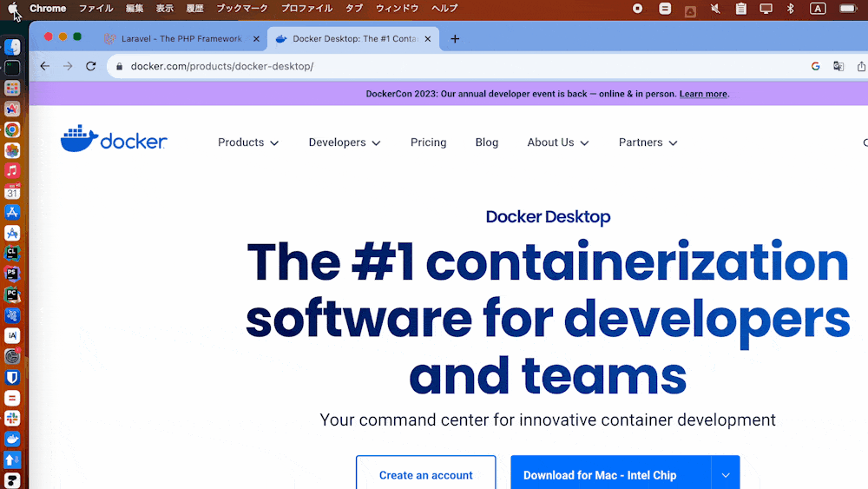This screenshot has width=868, height=489.
Task: Click Download for Mac - Intel Chip
Action: point(610,473)
